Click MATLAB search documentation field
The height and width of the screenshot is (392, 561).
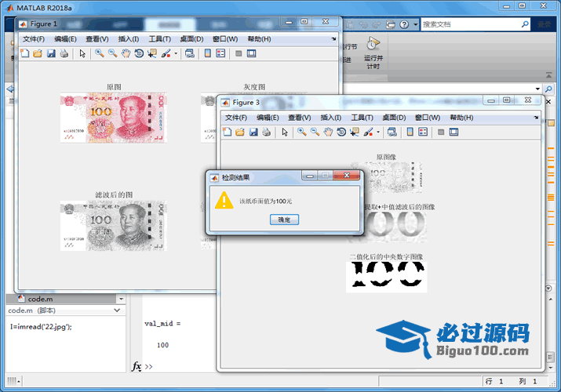[471, 24]
